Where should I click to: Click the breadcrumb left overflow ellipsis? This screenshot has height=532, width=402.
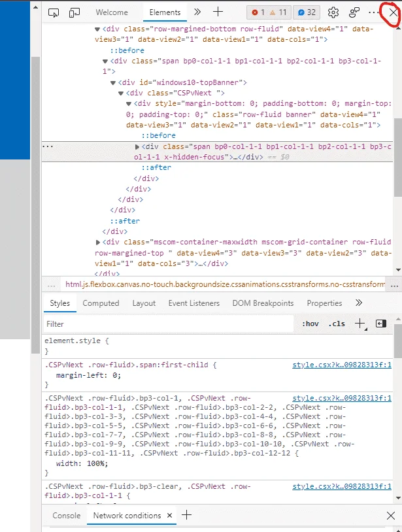tap(51, 286)
